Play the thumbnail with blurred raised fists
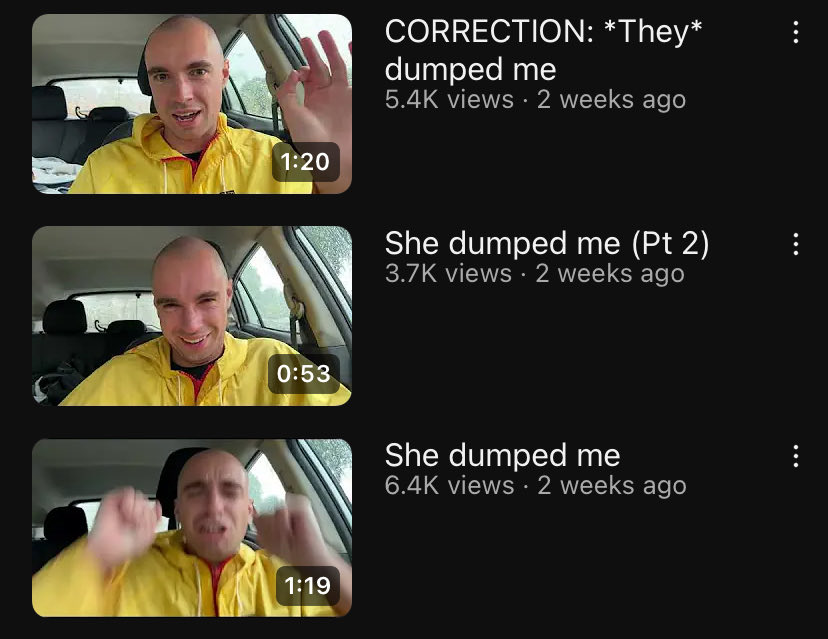This screenshot has height=639, width=828. pyautogui.click(x=192, y=528)
